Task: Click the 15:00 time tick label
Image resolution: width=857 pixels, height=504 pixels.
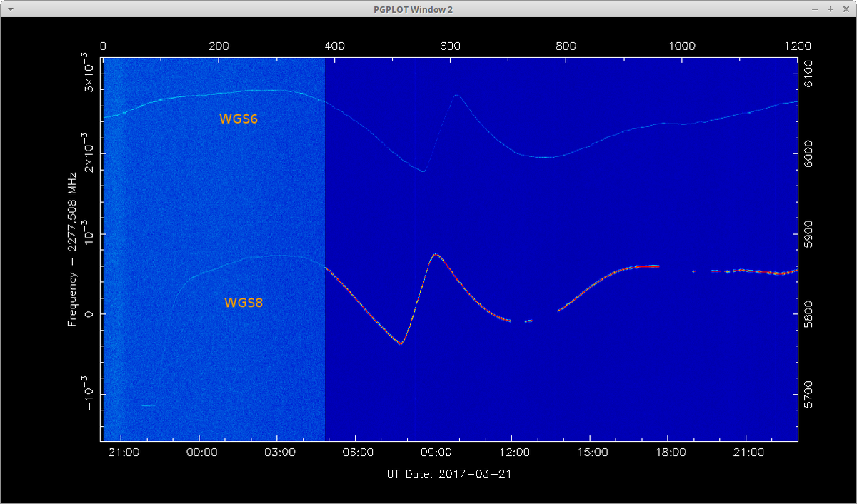Action: point(593,453)
